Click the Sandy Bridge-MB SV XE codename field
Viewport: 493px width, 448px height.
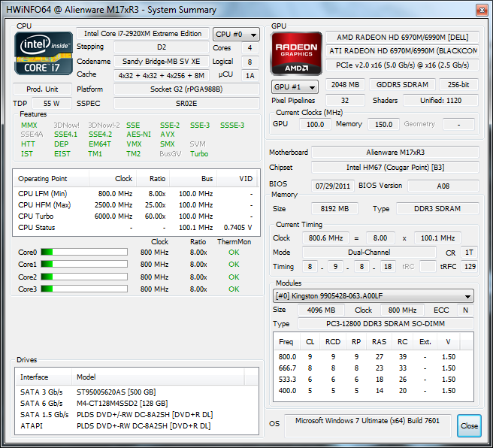162,62
